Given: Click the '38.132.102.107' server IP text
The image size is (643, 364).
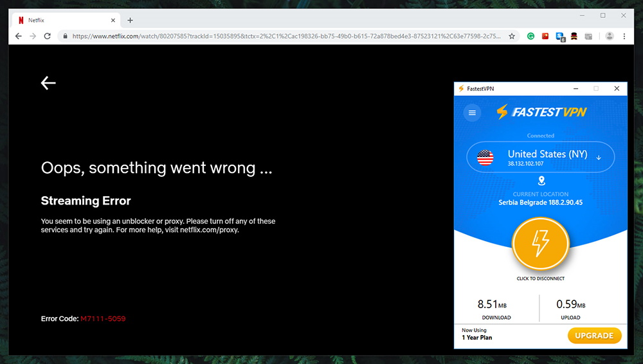Looking at the screenshot, I should [525, 163].
